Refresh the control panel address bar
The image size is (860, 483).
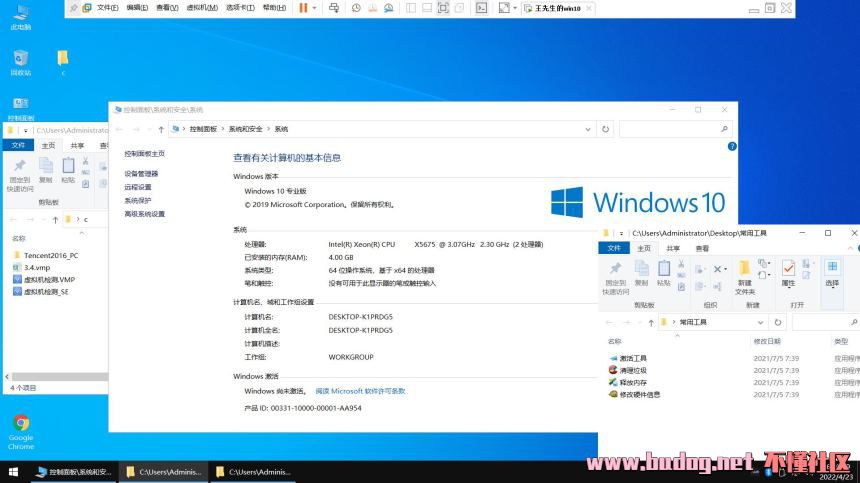pos(605,129)
